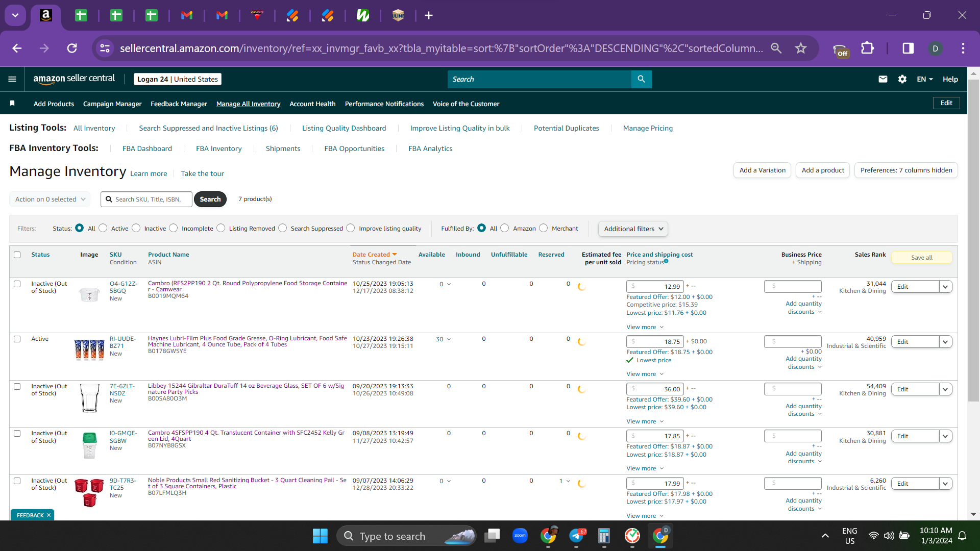Click the Haynes Lubri-Film product thumbnail
The image size is (980, 551).
[x=89, y=350]
